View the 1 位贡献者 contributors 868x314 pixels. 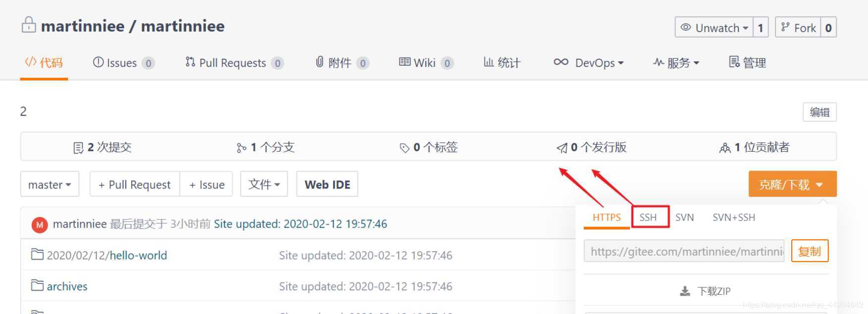754,147
